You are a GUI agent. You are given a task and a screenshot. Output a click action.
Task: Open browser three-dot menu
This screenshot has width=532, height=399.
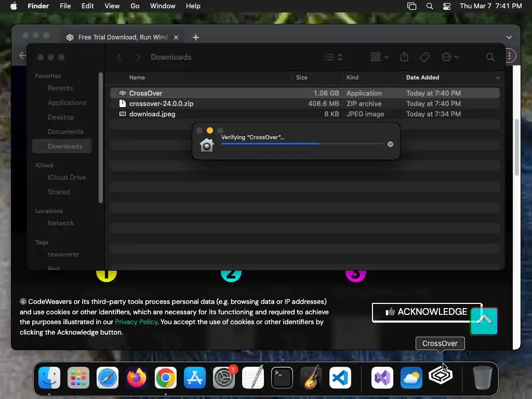[509, 56]
